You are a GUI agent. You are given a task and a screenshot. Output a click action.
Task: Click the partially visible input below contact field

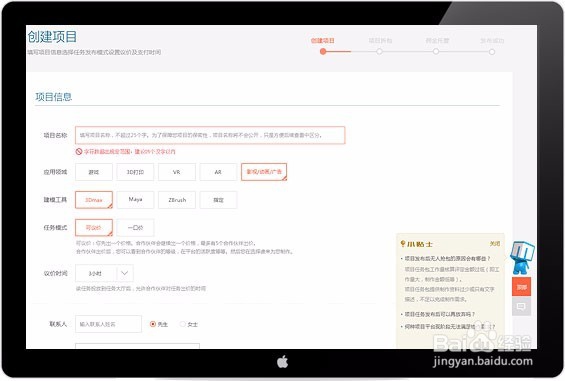coord(137,346)
